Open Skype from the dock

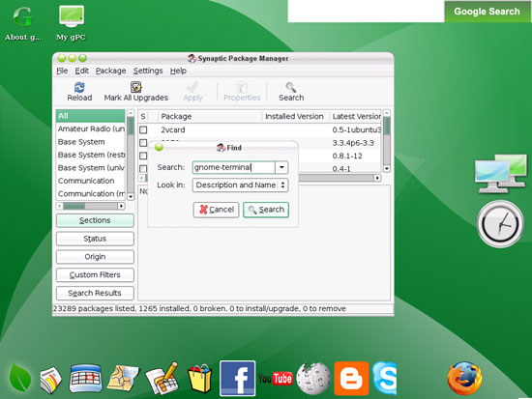point(385,379)
